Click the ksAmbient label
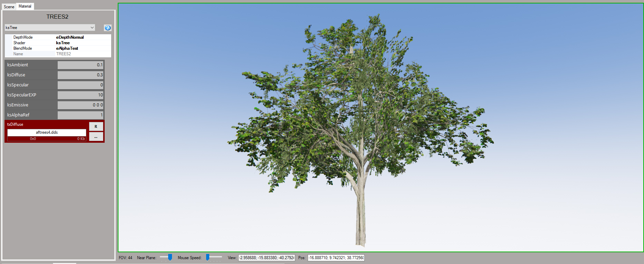644x264 pixels. click(18, 65)
